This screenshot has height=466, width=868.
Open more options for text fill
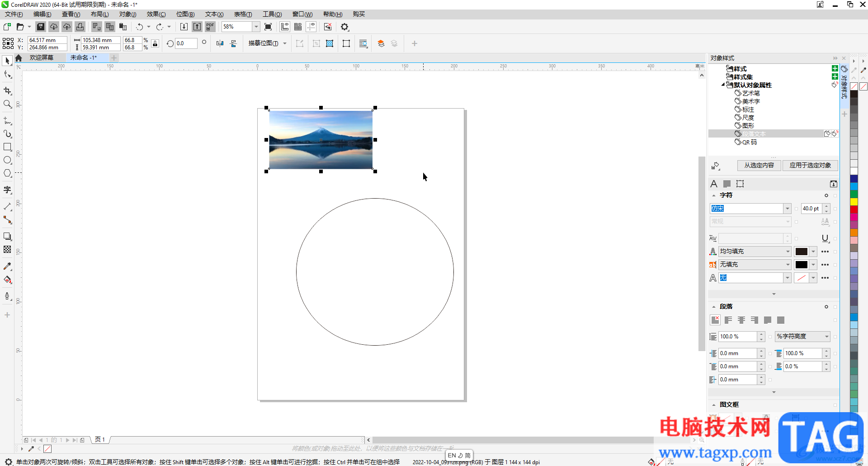(825, 252)
